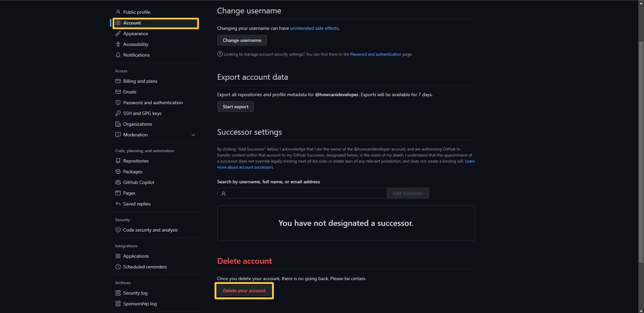Click 'You have not designated a successor.' text

[x=346, y=223]
